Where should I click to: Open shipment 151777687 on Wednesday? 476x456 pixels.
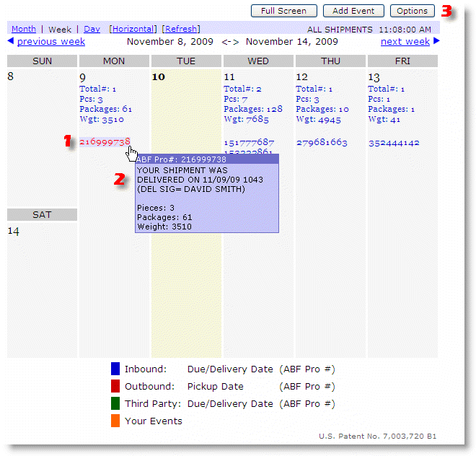(249, 142)
